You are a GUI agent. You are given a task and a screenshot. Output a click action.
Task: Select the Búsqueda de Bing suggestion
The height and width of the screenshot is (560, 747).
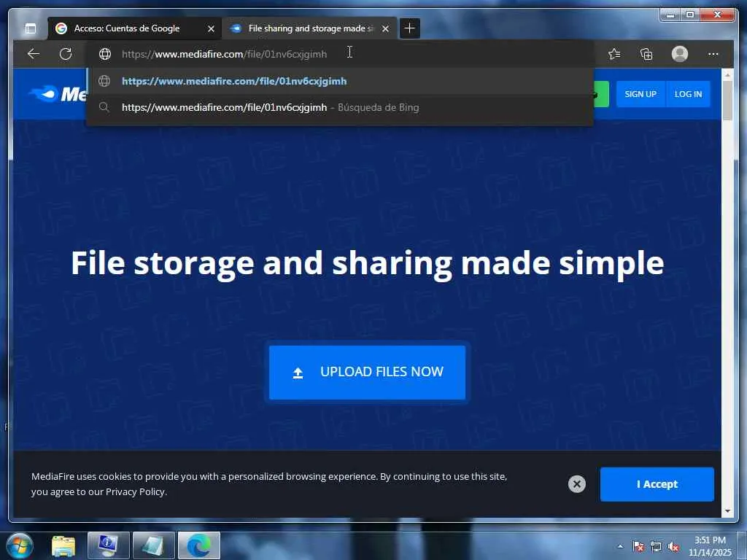tap(340, 108)
